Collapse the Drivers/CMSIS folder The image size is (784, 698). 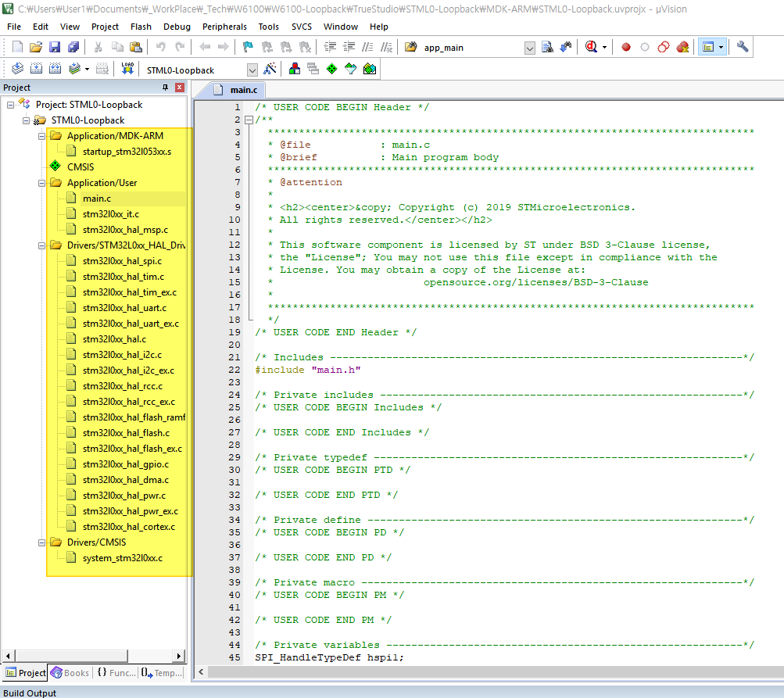click(42, 542)
